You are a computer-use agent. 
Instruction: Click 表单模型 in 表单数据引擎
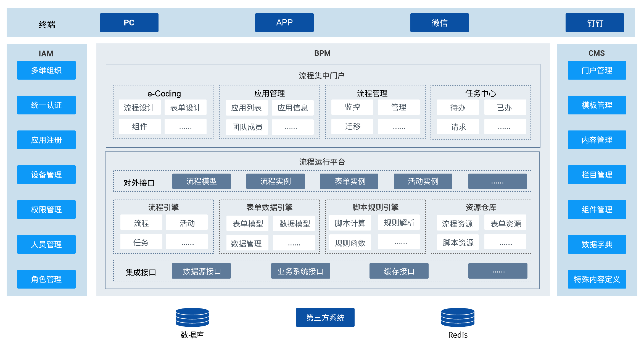point(247,223)
